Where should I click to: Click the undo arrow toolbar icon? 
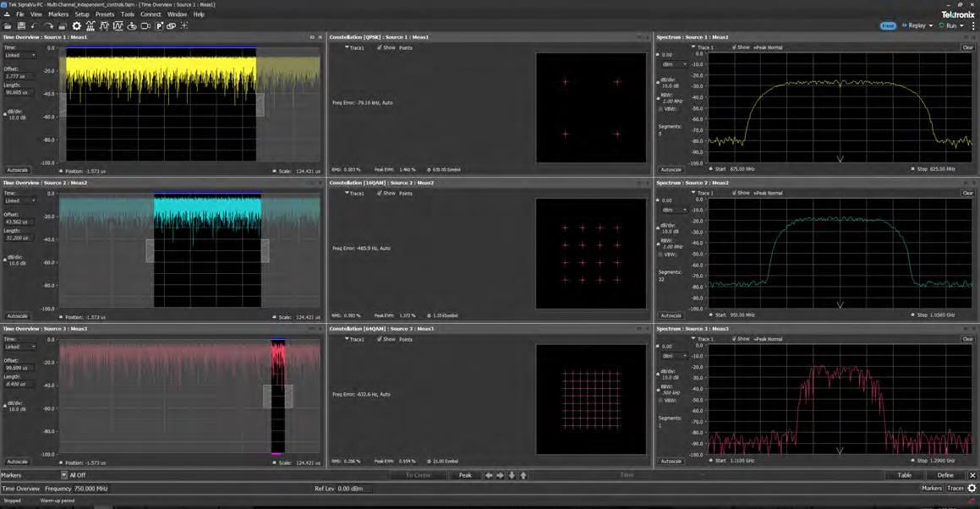(x=35, y=26)
